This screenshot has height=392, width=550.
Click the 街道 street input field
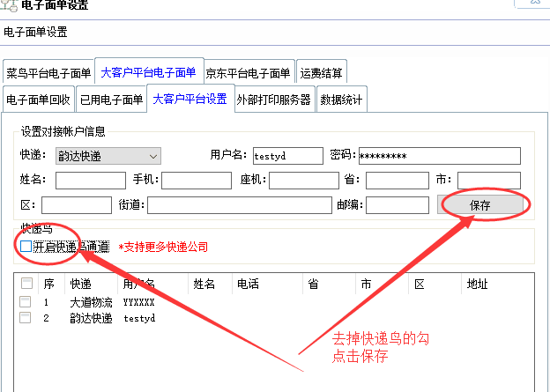click(235, 205)
